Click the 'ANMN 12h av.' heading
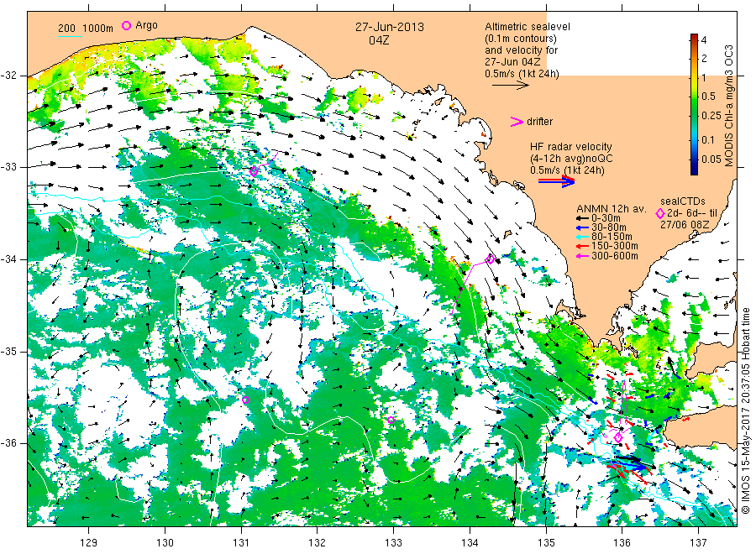756x554 pixels. click(x=611, y=209)
